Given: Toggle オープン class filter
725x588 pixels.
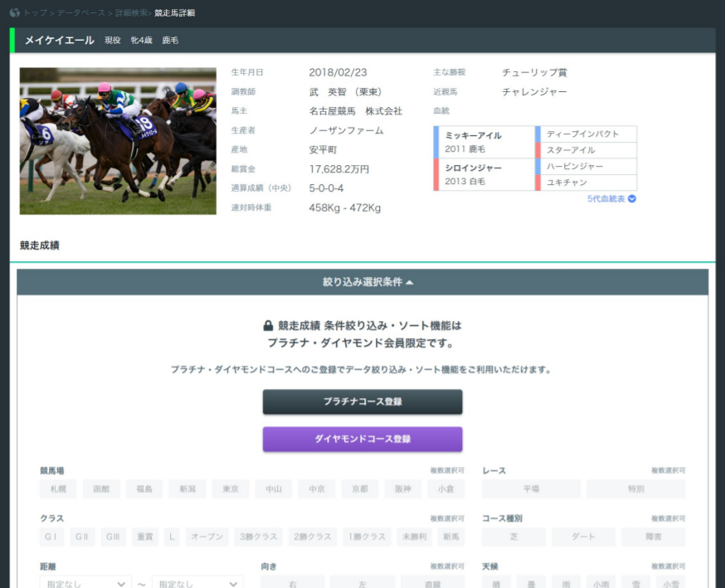Looking at the screenshot, I should tap(207, 537).
